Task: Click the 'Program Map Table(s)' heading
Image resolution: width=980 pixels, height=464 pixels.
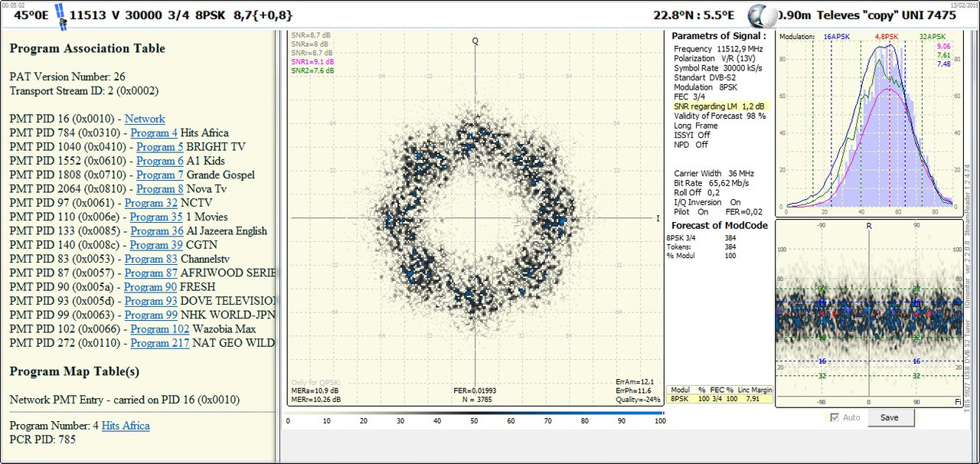Action: (74, 371)
